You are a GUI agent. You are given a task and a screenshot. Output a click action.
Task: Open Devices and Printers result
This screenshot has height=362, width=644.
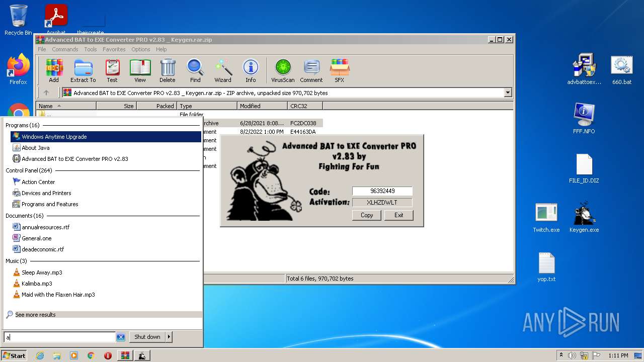click(x=106, y=193)
